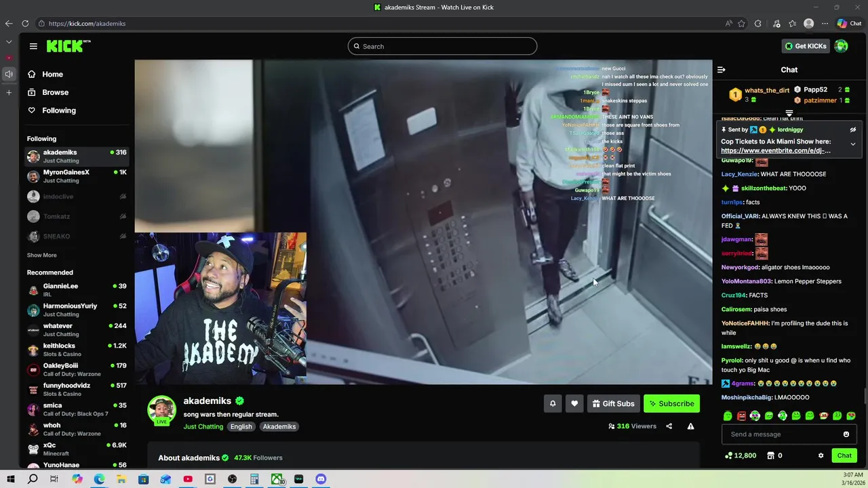Viewport: 868px width, 488px height.
Task: Open the leaderboard gift ranking expander
Action: 789,113
